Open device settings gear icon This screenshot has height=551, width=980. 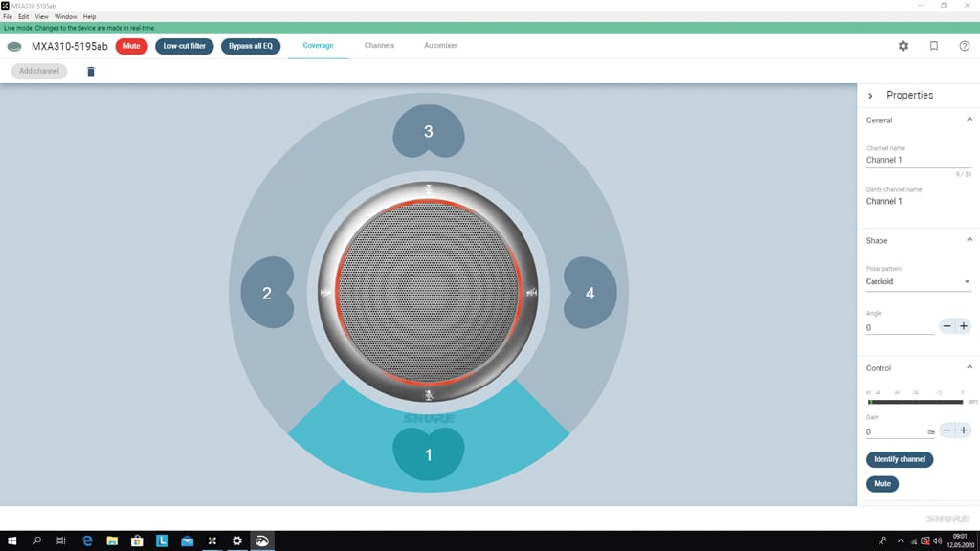[x=903, y=46]
